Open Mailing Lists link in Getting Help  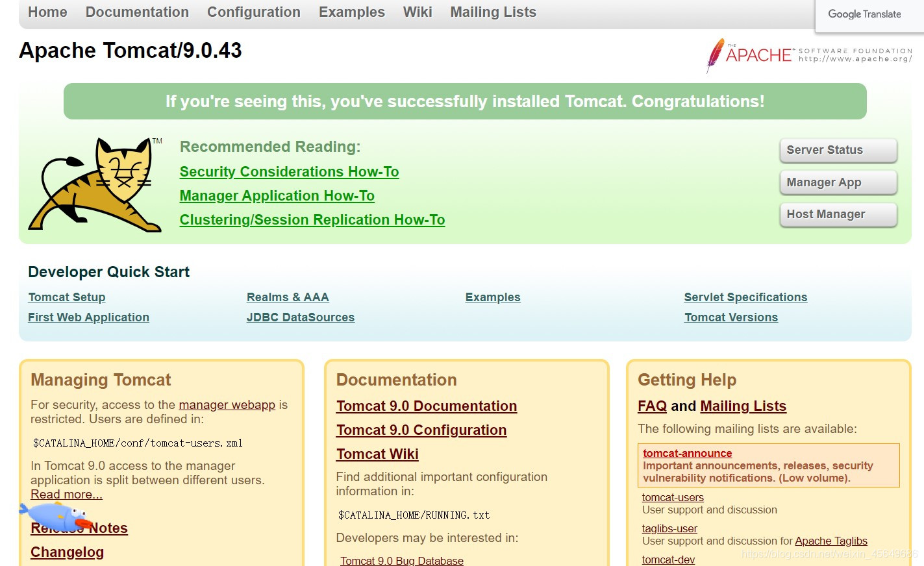(743, 406)
